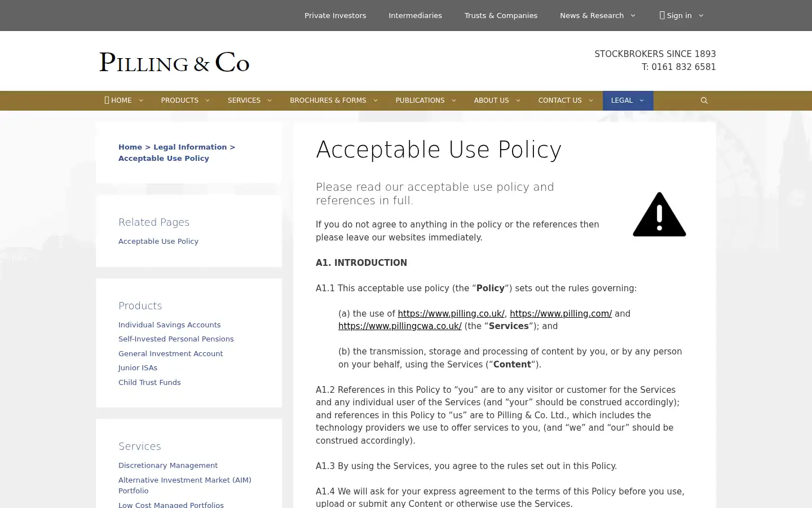Follow the https://www.pilling.com/ link
The image size is (812, 508).
pyautogui.click(x=561, y=313)
